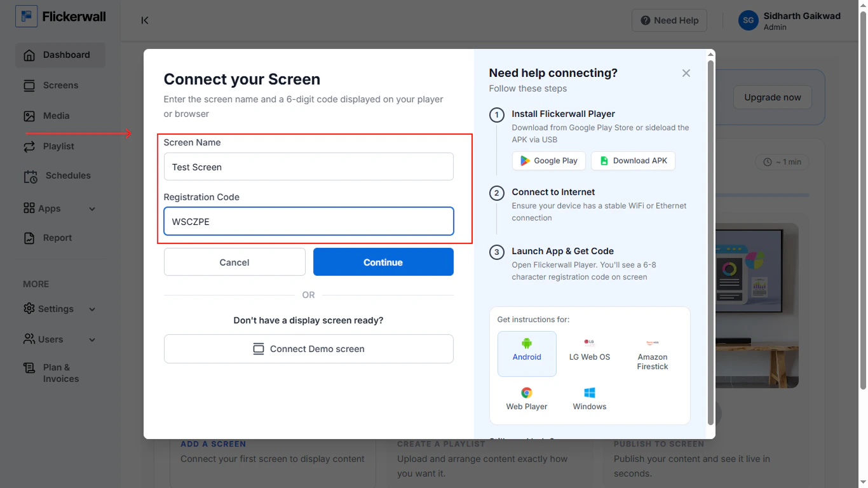Select Windows instructions
This screenshot has height=488, width=868.
click(590, 399)
